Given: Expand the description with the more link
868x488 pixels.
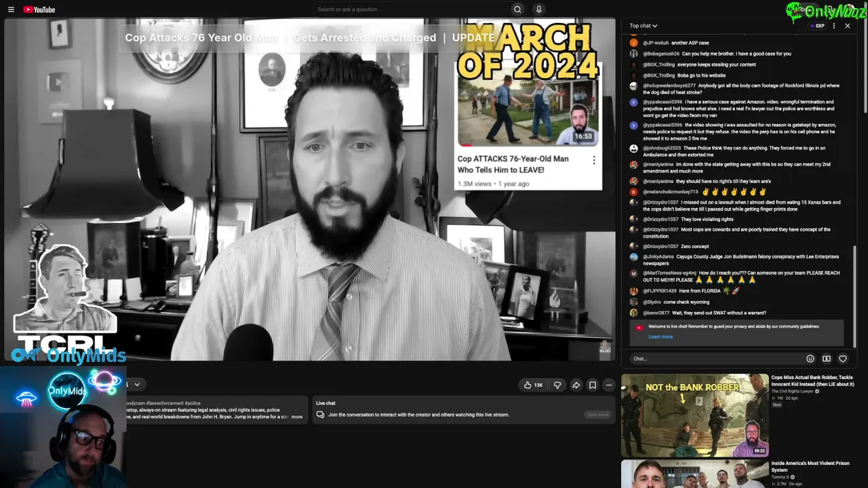Looking at the screenshot, I should click(x=297, y=417).
